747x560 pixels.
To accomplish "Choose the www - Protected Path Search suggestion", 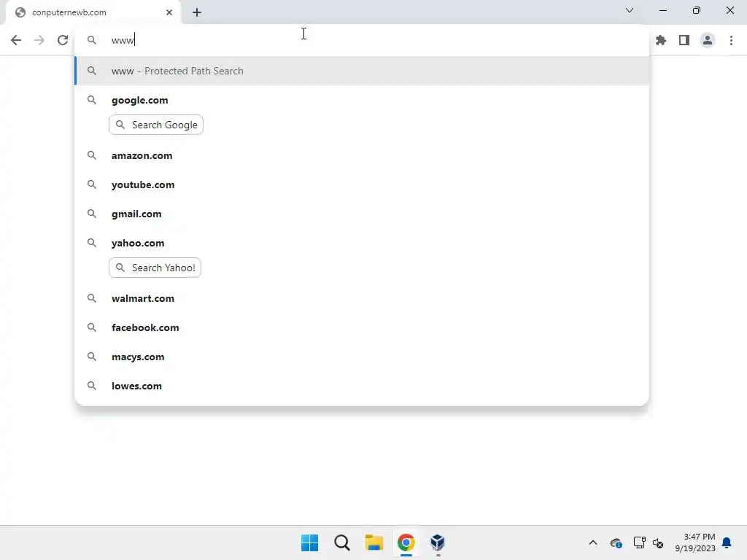I will click(x=362, y=71).
